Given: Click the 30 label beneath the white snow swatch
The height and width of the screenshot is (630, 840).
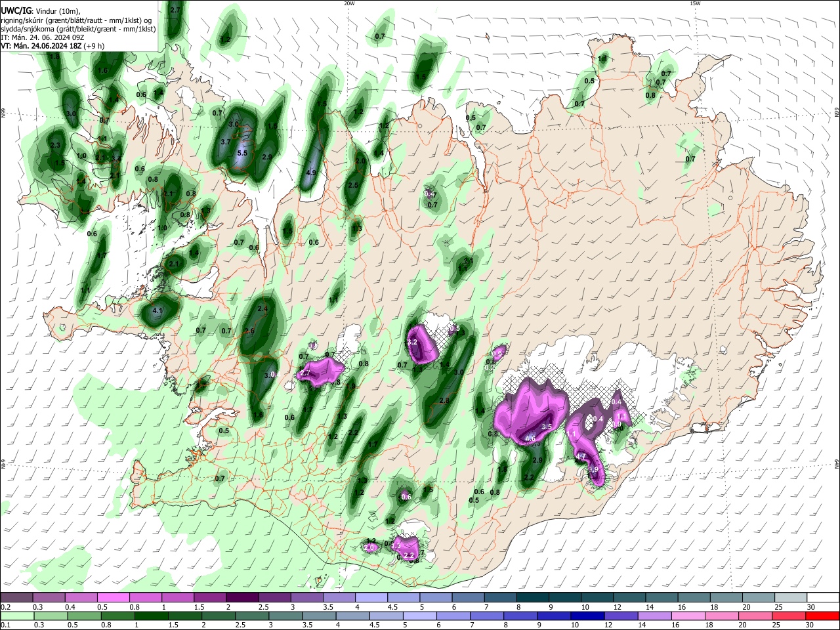Looking at the screenshot, I should (x=810, y=607).
